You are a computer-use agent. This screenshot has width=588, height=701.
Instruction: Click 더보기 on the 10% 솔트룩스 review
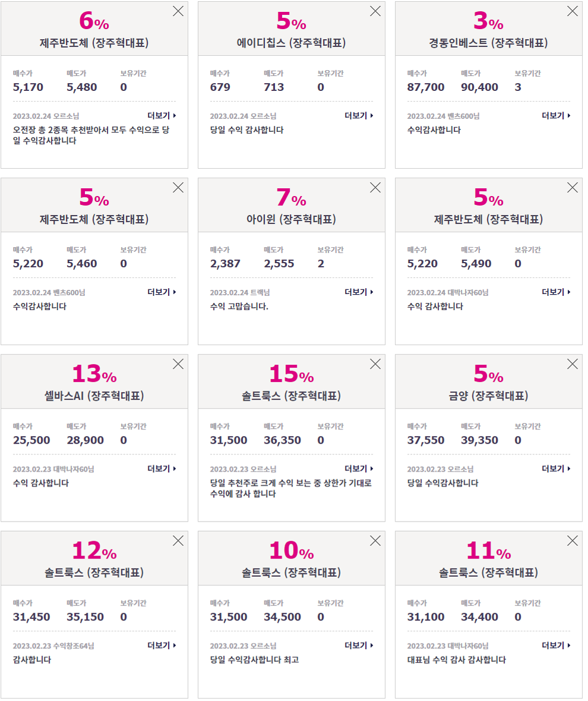coord(359,646)
